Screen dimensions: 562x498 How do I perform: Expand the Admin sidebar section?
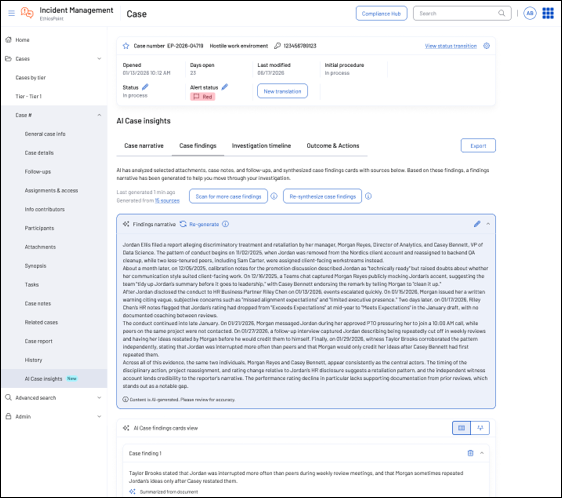(99, 416)
